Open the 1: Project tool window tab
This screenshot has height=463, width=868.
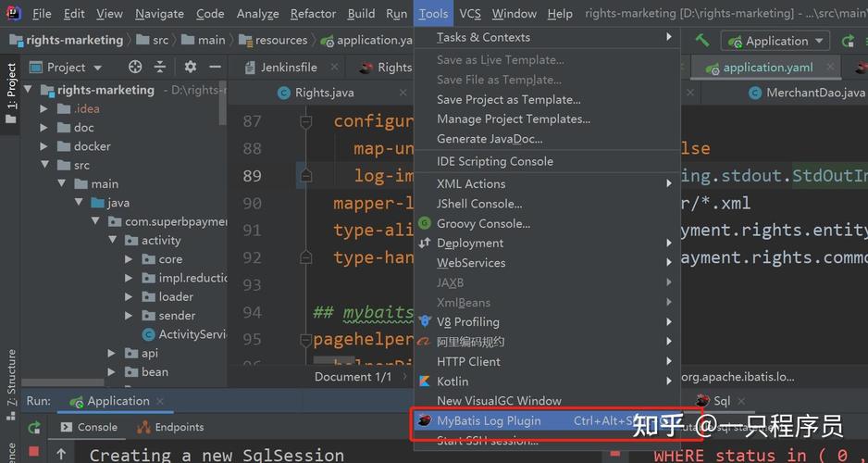(10, 93)
